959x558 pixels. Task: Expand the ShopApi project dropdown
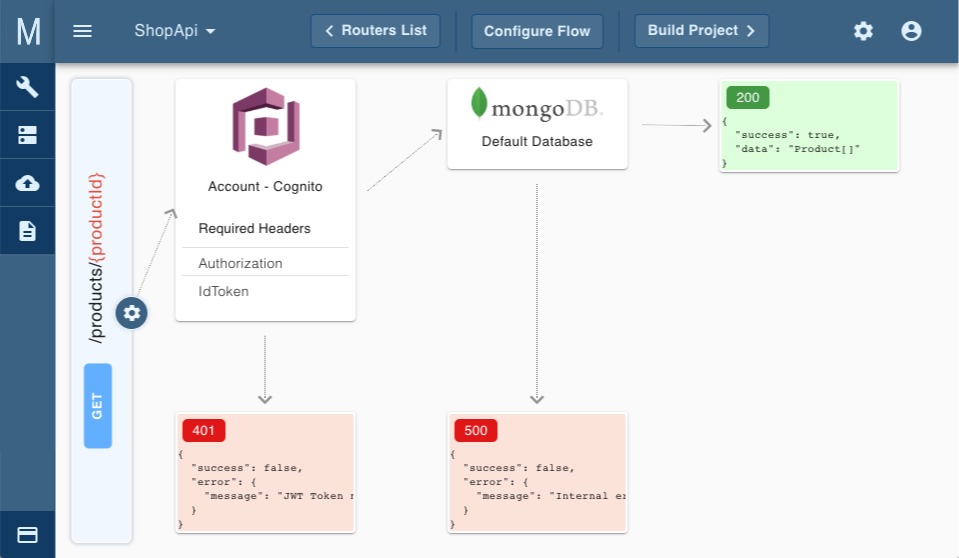click(175, 31)
